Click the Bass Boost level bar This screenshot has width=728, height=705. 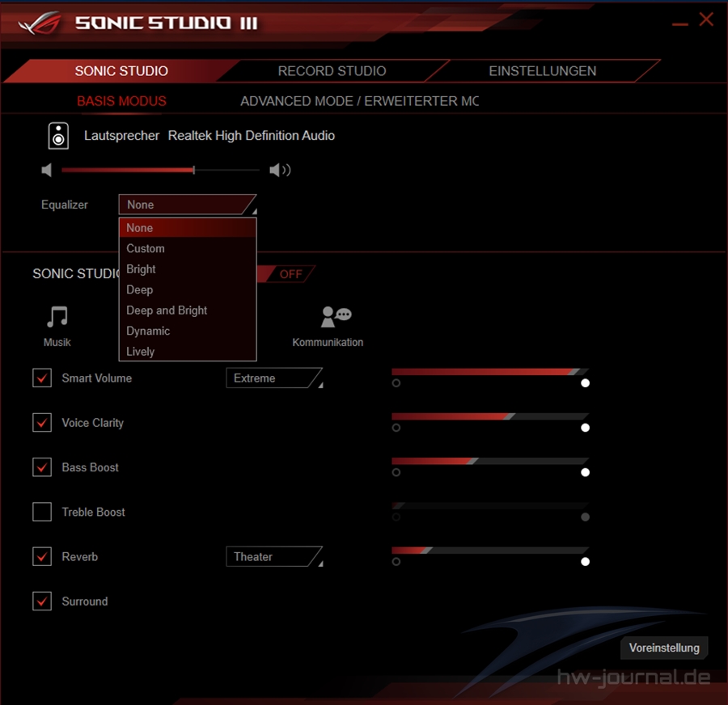click(x=490, y=461)
